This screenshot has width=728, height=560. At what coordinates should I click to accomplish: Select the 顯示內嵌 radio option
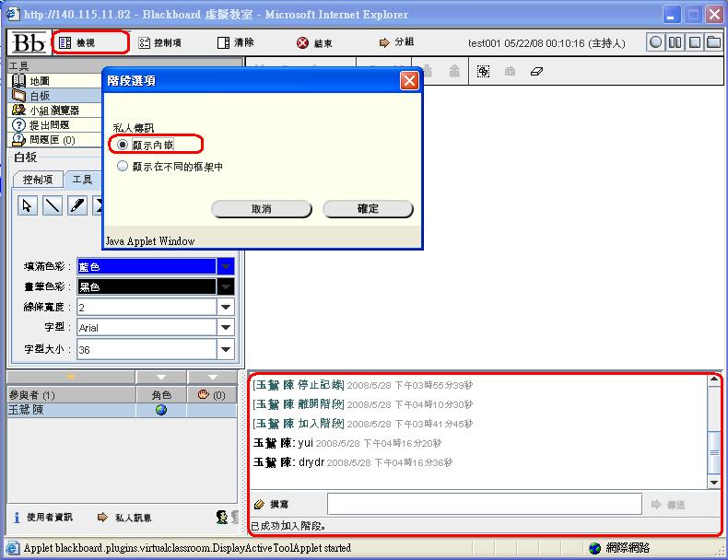pyautogui.click(x=123, y=145)
